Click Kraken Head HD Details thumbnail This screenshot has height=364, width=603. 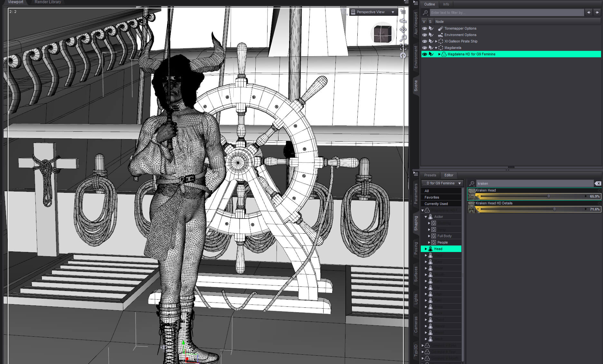point(471,207)
